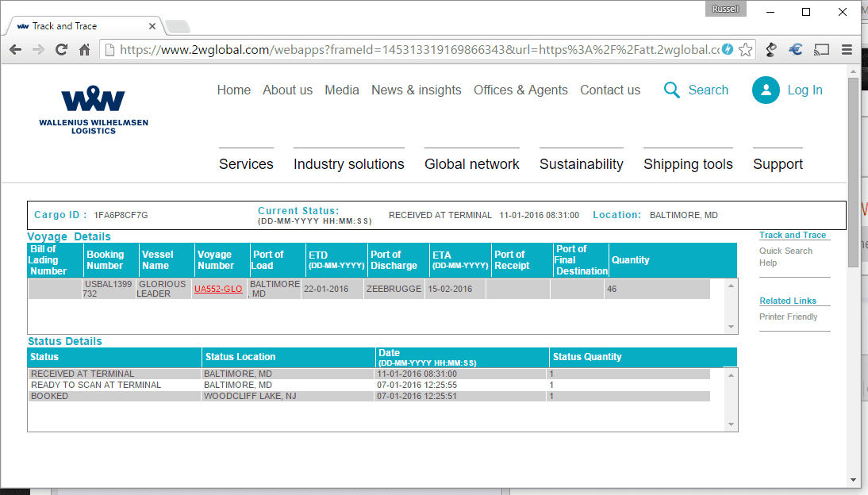Click the magnifier search icon
The width and height of the screenshot is (868, 495).
tap(671, 90)
